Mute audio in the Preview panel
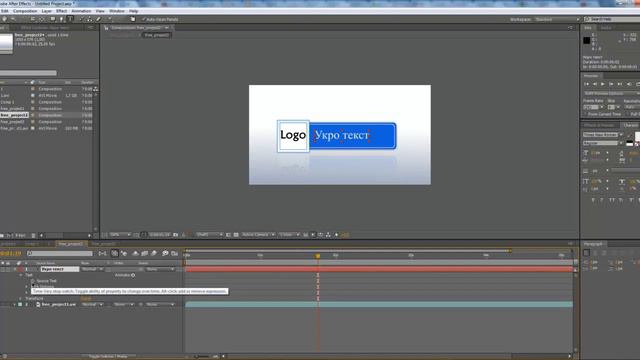 tap(629, 84)
